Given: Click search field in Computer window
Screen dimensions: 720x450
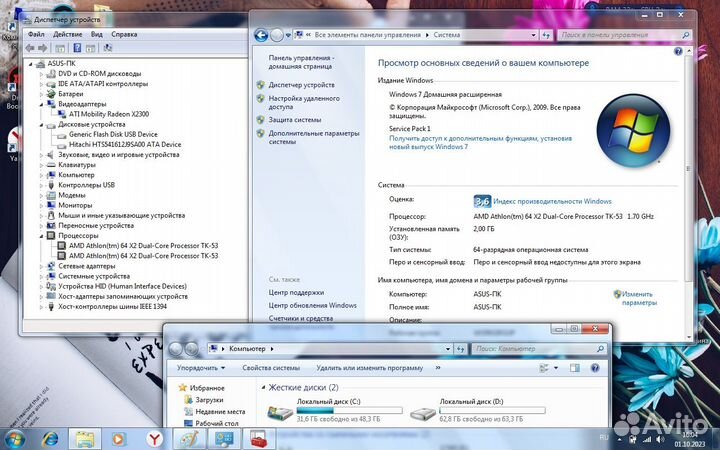Looking at the screenshot, I should 539,349.
